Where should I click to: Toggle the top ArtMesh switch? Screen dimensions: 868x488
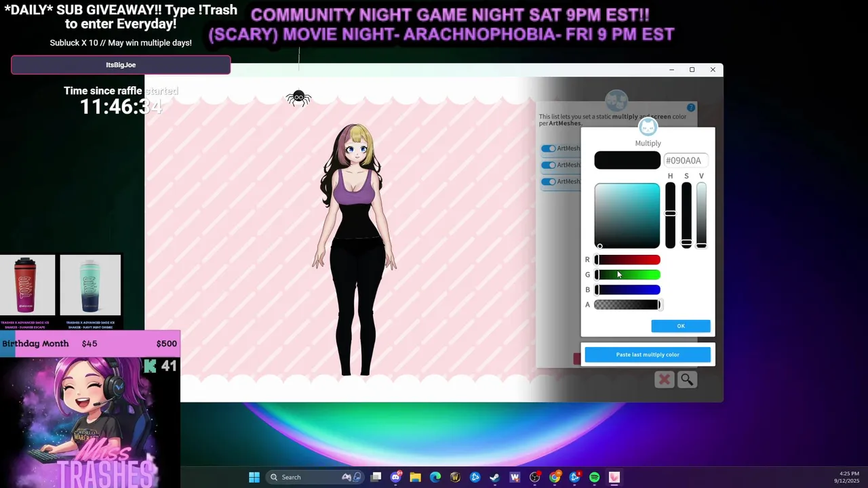(548, 148)
